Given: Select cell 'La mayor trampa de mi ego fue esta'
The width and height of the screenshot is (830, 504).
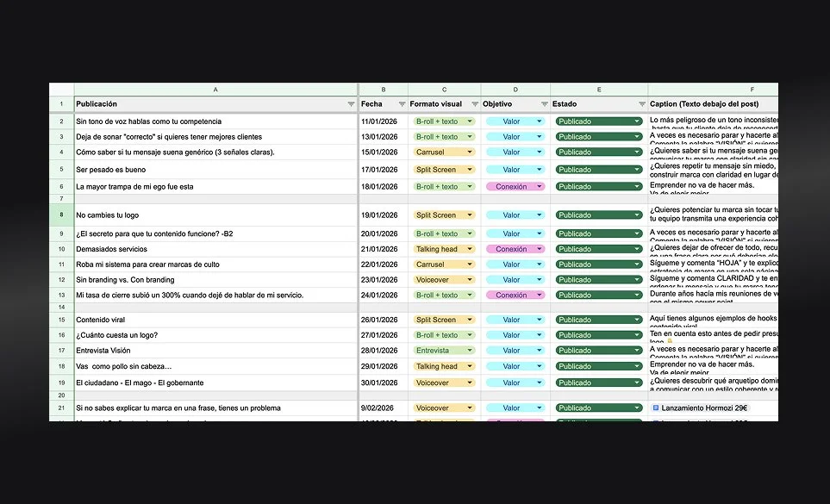Looking at the screenshot, I should tap(216, 186).
